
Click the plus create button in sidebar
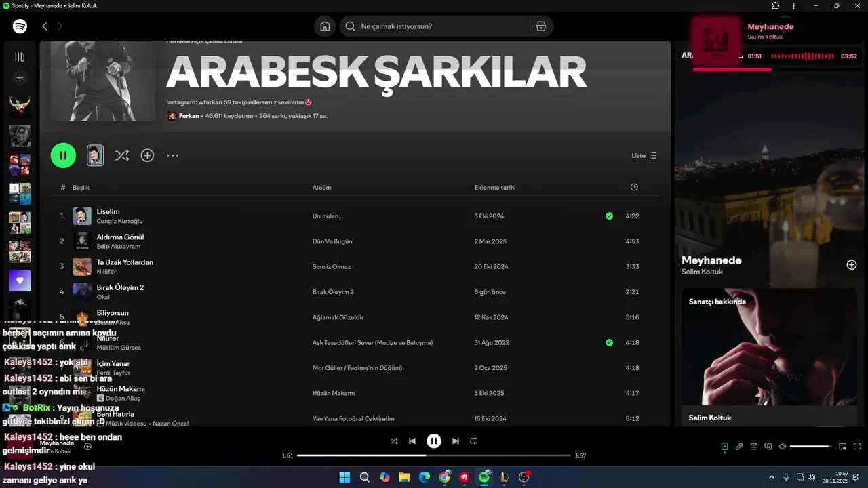click(20, 78)
